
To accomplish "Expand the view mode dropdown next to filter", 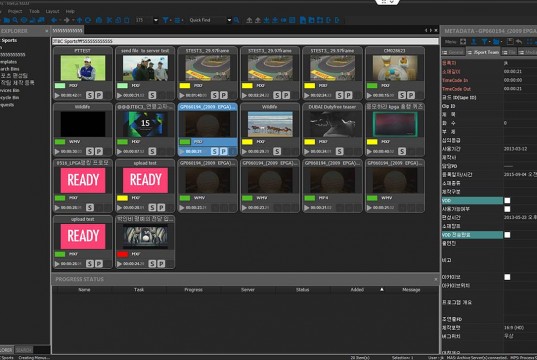I will [x=182, y=20].
